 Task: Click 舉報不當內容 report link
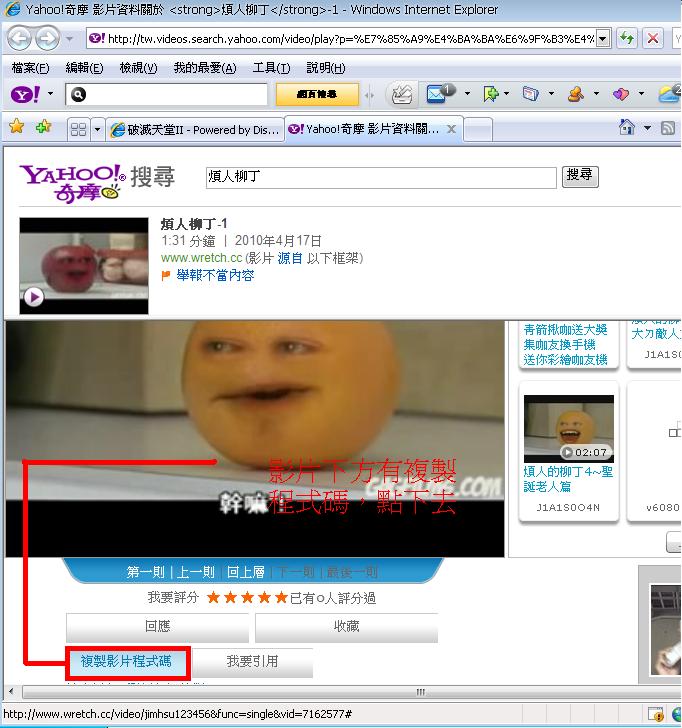coord(215,275)
